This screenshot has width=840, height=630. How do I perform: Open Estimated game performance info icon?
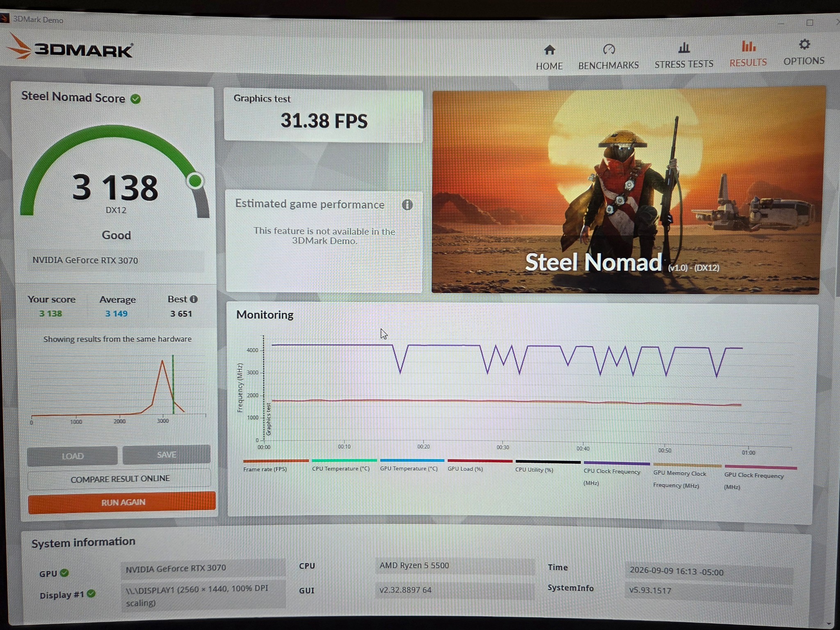407,205
